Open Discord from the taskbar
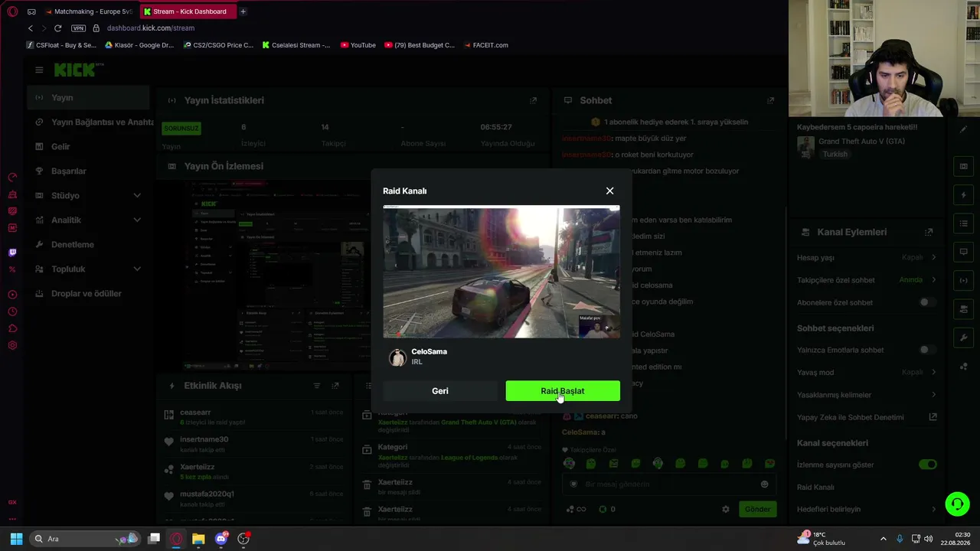This screenshot has width=980, height=551. [x=221, y=539]
